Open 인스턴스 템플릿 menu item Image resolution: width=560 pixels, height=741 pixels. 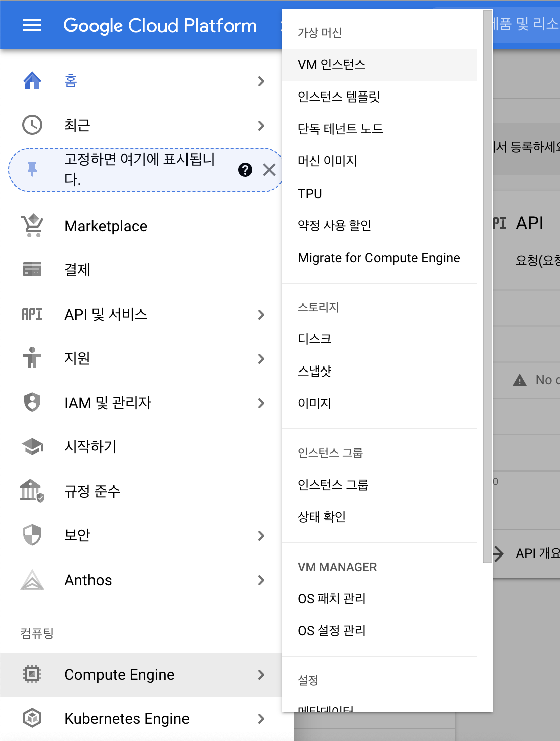379,97
